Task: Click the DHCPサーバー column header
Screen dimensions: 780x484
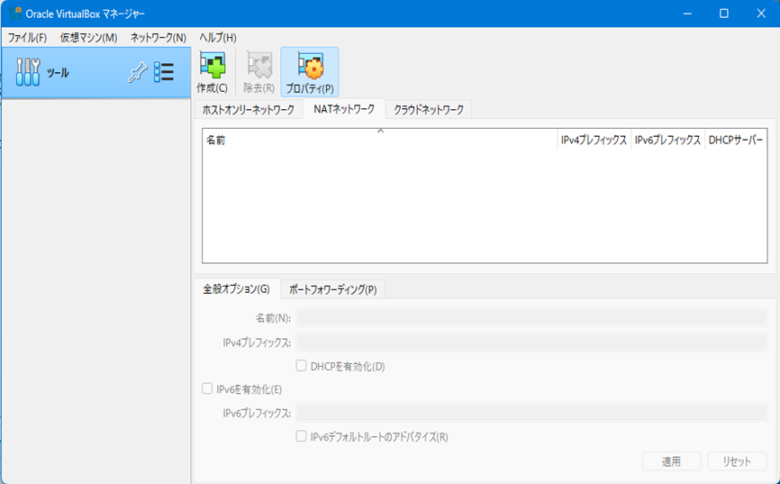Action: (736, 140)
